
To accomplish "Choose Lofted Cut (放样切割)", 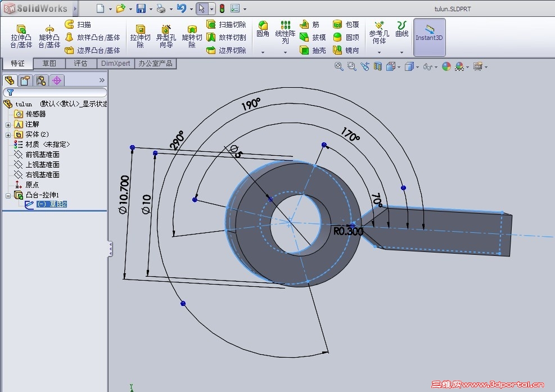I will click(x=226, y=37).
